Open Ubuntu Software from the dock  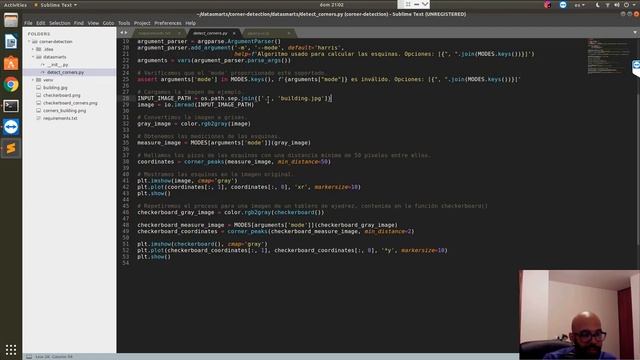tap(11, 63)
